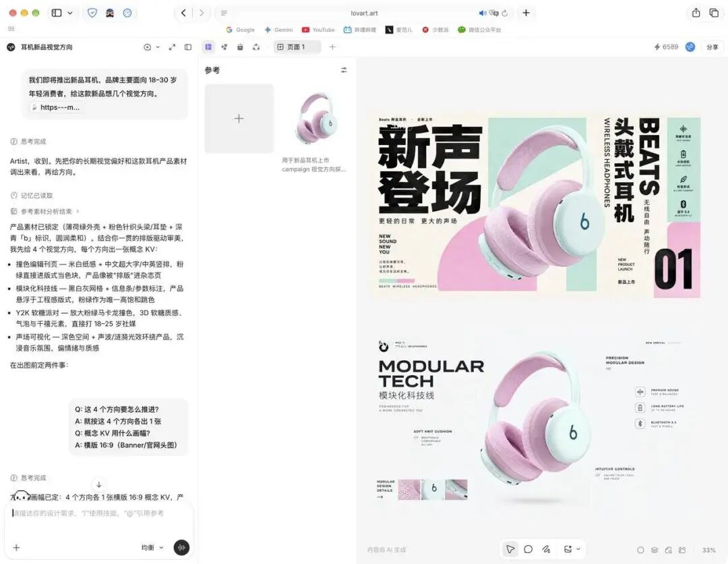
Task: Open the 参考 panel filter settings icon
Action: point(344,70)
